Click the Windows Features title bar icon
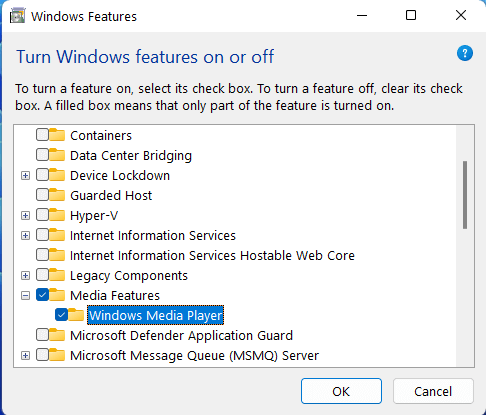Screen dimensions: 486x415 (x=17, y=16)
